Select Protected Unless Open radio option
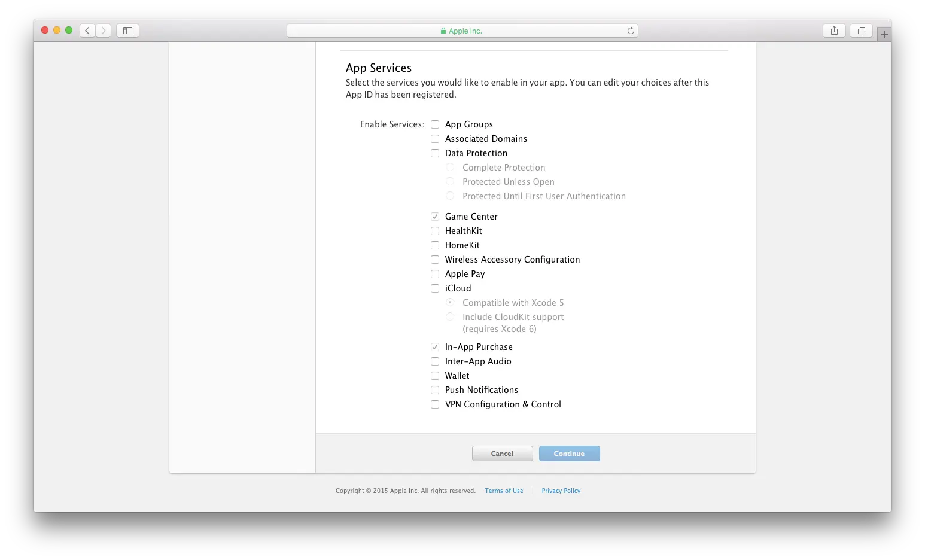The height and width of the screenshot is (560, 925). (x=450, y=181)
